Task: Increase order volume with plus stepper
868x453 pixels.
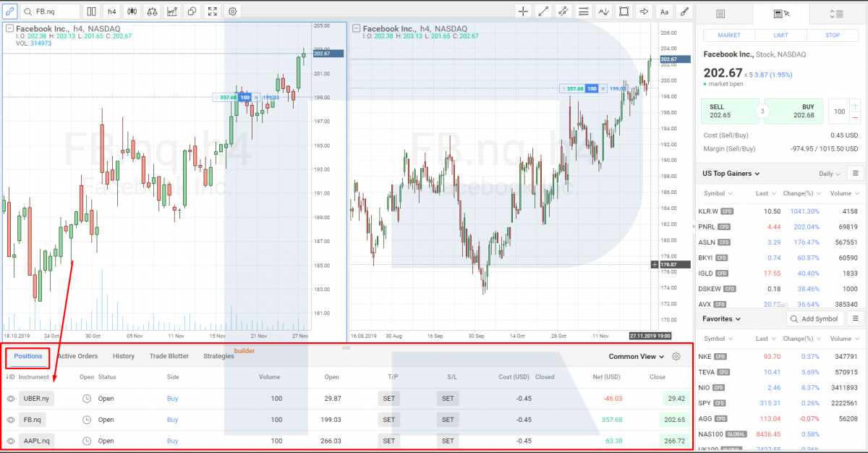Action: click(856, 106)
